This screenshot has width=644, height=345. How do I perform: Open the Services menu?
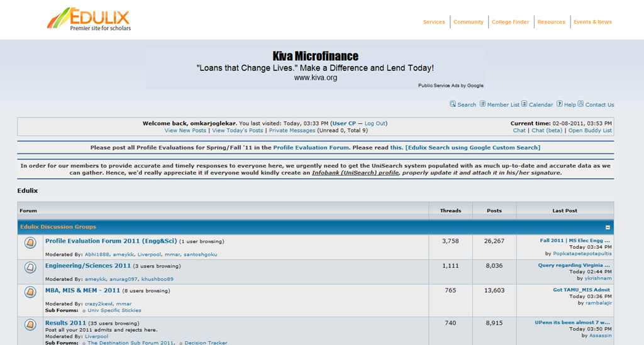(434, 22)
